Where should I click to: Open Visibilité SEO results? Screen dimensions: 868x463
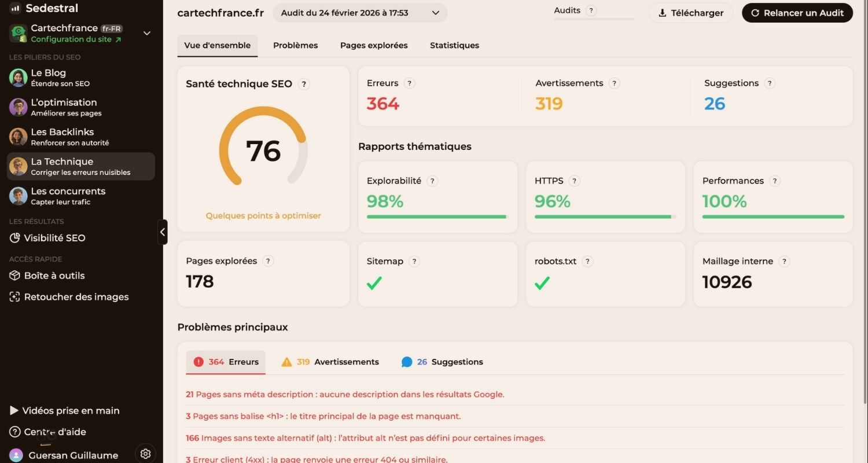[x=56, y=238]
